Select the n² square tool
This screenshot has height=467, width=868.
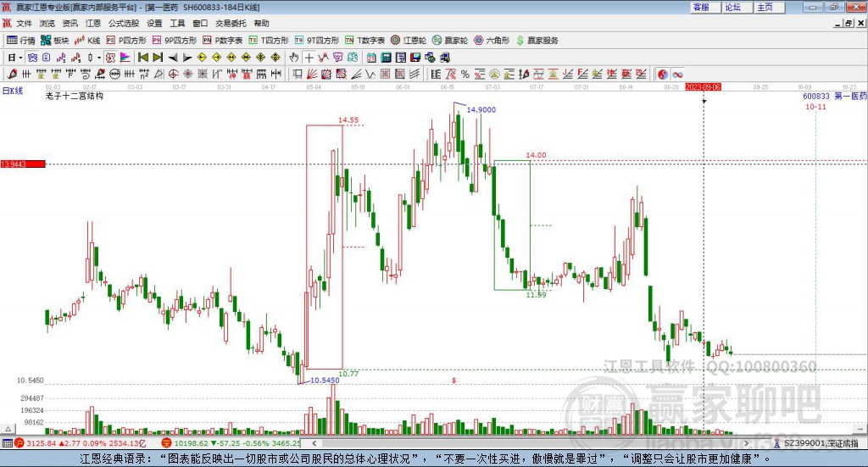[144, 74]
